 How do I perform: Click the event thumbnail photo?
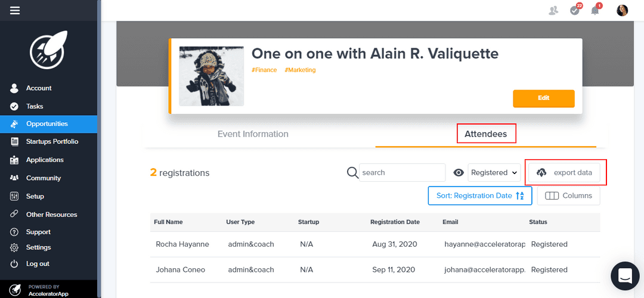click(212, 76)
